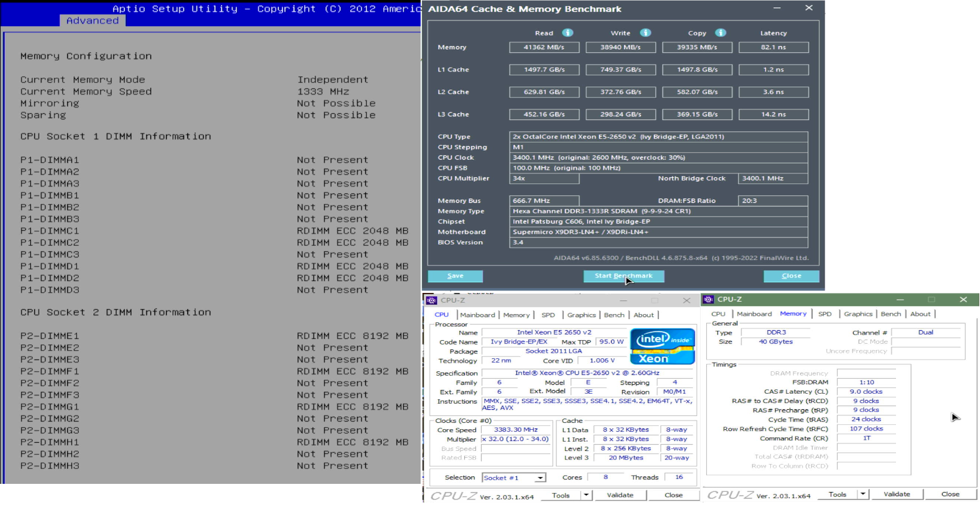Screen dimensions: 980x505
Task: Click Tools button in CPU-Z Timings window
Action: pos(838,494)
